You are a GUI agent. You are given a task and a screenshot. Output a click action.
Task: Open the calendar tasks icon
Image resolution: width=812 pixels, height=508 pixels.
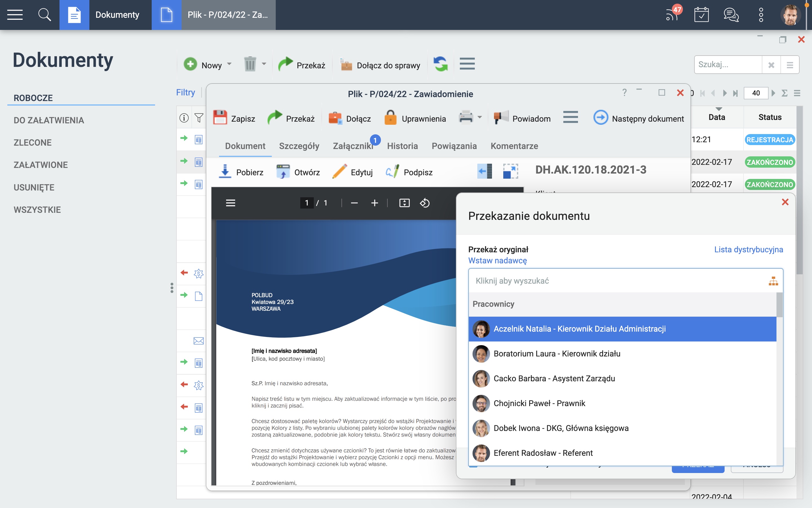tap(701, 15)
